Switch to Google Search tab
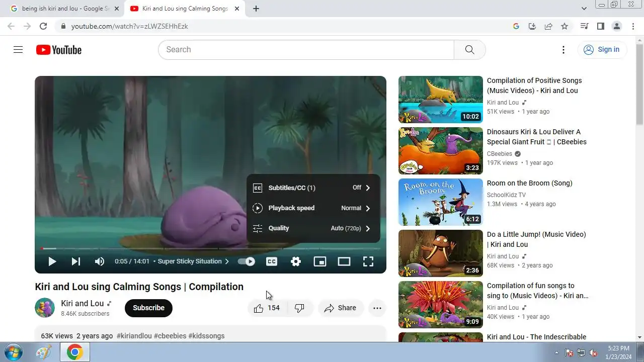The width and height of the screenshot is (644, 362). pos(65,9)
